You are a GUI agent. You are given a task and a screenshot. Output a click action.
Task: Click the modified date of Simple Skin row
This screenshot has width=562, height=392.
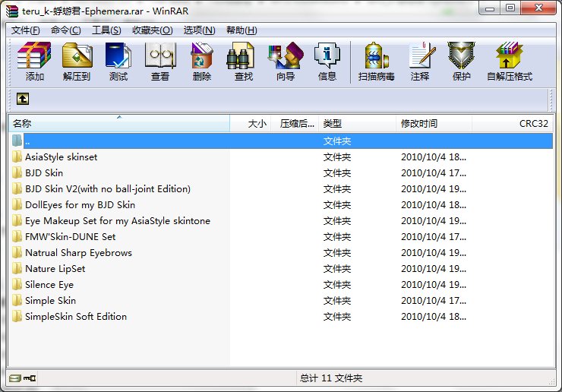click(434, 301)
